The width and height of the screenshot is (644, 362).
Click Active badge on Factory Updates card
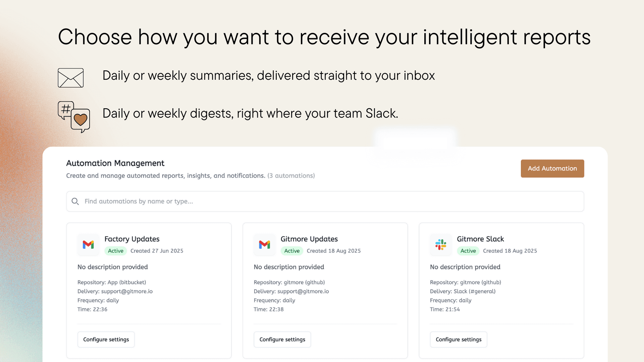tap(116, 251)
